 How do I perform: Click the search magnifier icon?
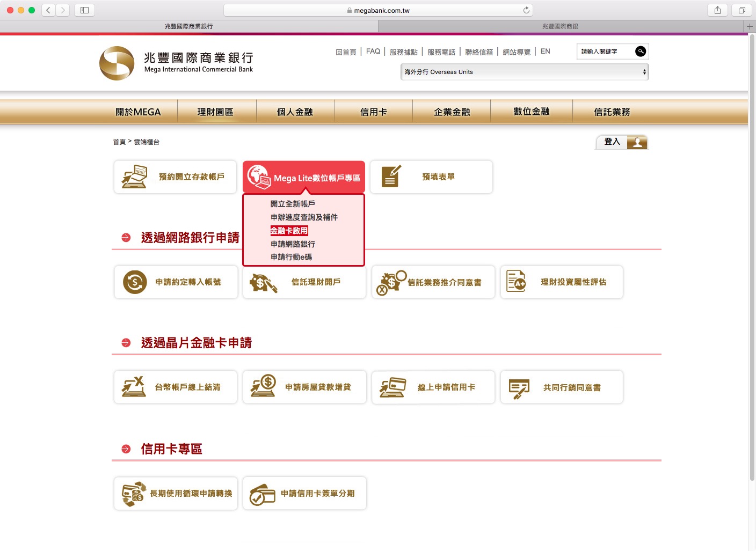click(x=641, y=52)
